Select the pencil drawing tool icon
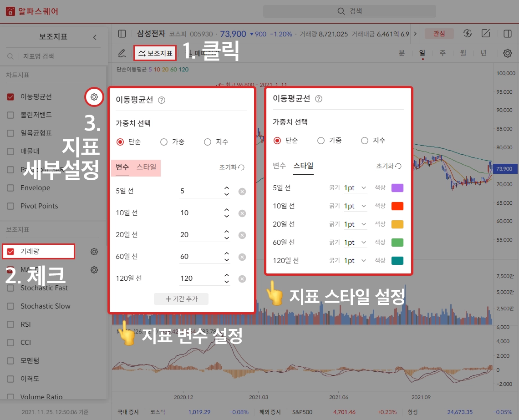519x420 pixels. point(122,53)
